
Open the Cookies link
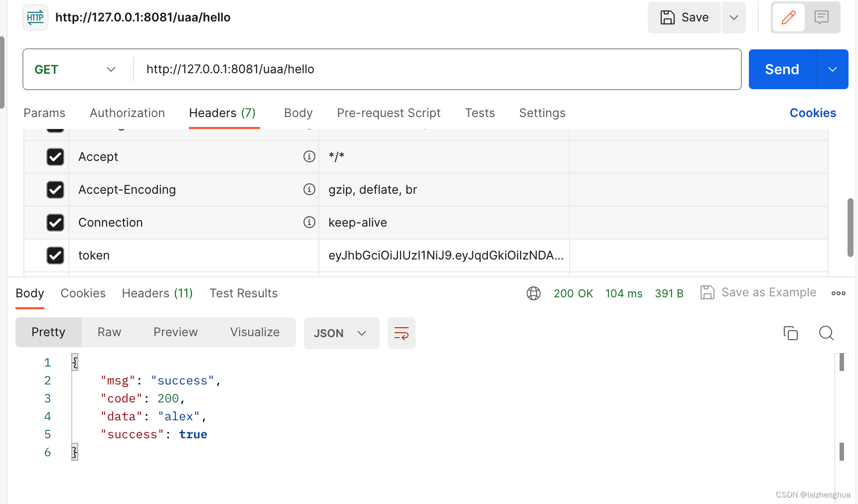click(x=813, y=113)
